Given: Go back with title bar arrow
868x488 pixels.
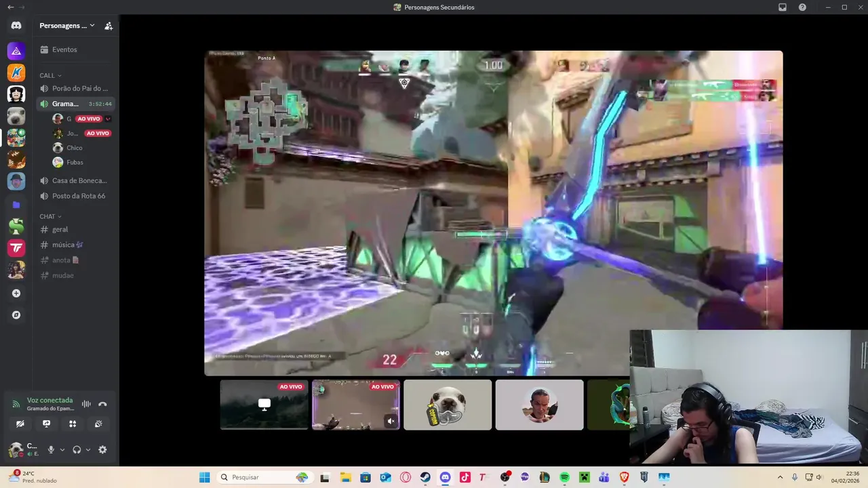Looking at the screenshot, I should (10, 7).
